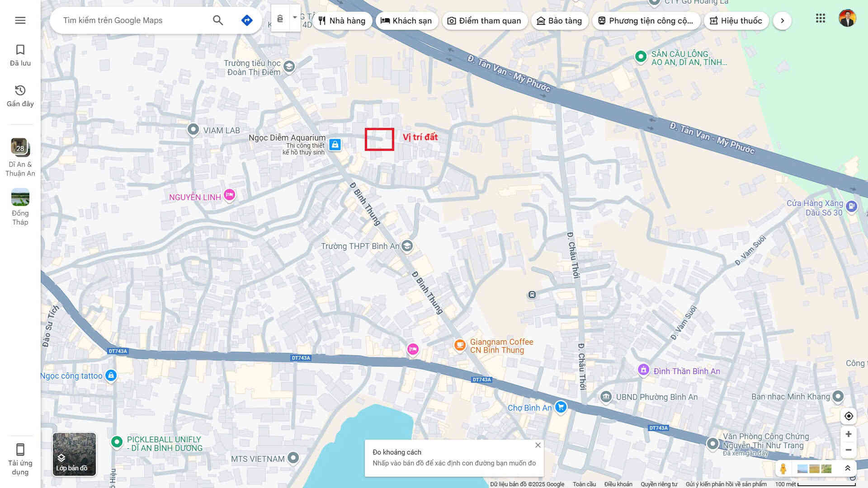Select the 'Khách sạn' category chip
Viewport: 868px width, 488px height.
click(406, 21)
